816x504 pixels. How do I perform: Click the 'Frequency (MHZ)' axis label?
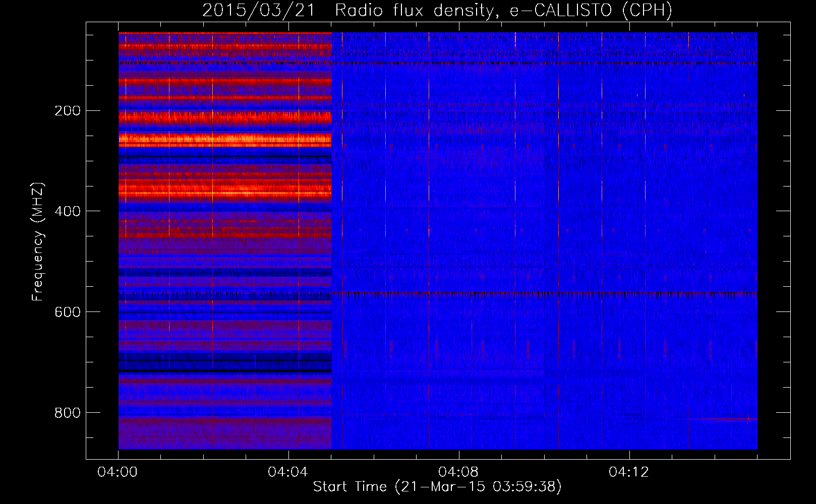pyautogui.click(x=38, y=242)
